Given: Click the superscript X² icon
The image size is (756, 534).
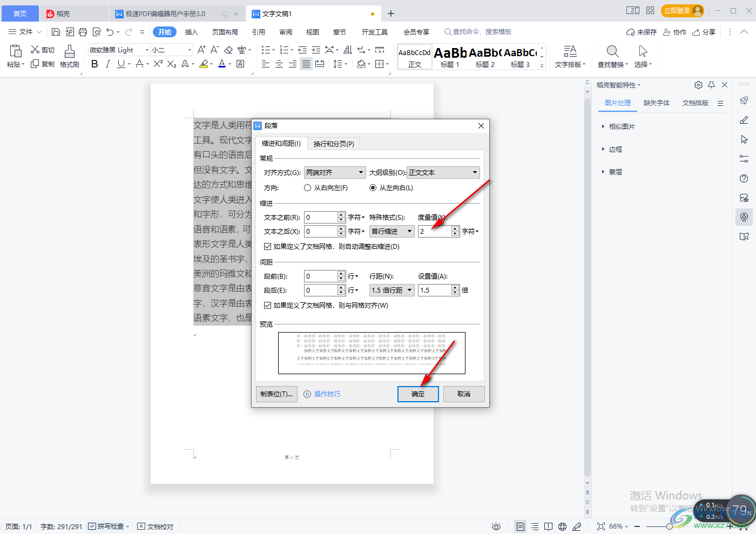Looking at the screenshot, I should tap(158, 64).
